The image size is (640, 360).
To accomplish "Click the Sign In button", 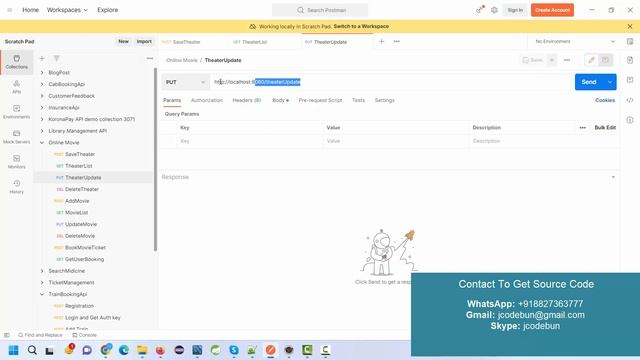I will (x=515, y=10).
